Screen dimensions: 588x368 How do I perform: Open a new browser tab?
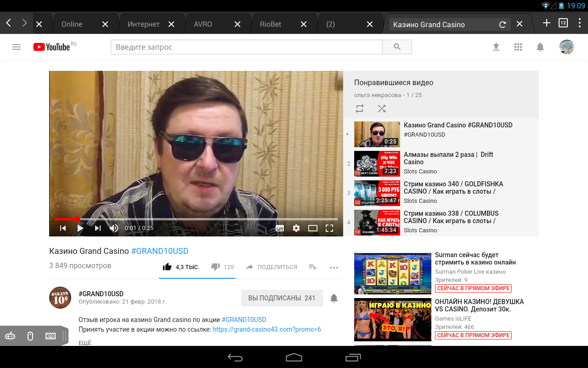tap(546, 23)
